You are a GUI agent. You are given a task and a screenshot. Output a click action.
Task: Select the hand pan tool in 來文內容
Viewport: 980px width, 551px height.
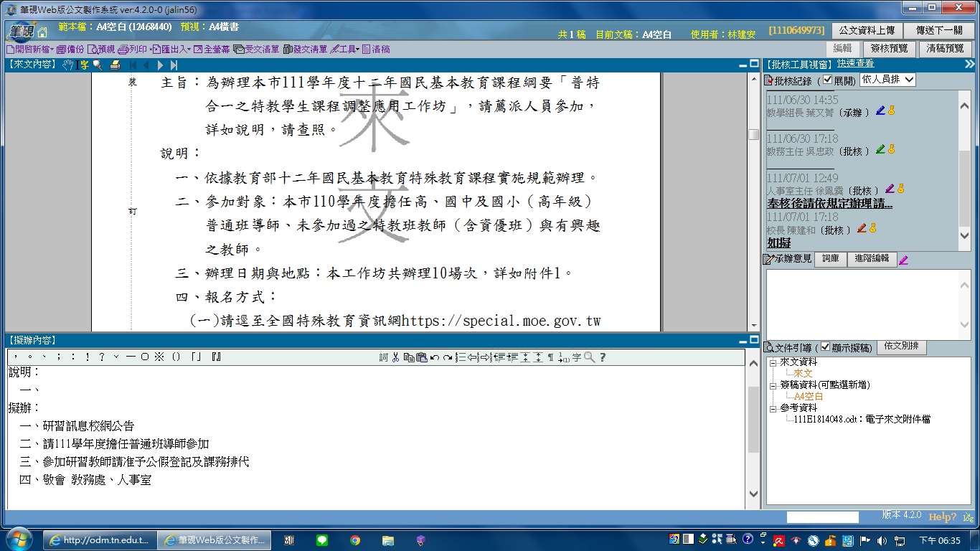pyautogui.click(x=67, y=65)
